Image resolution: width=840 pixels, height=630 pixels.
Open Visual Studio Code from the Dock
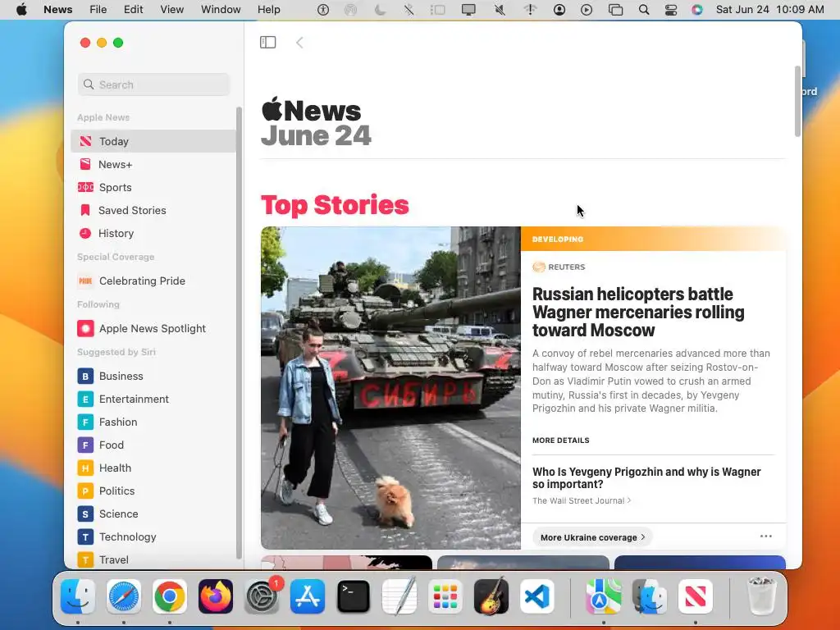(537, 596)
